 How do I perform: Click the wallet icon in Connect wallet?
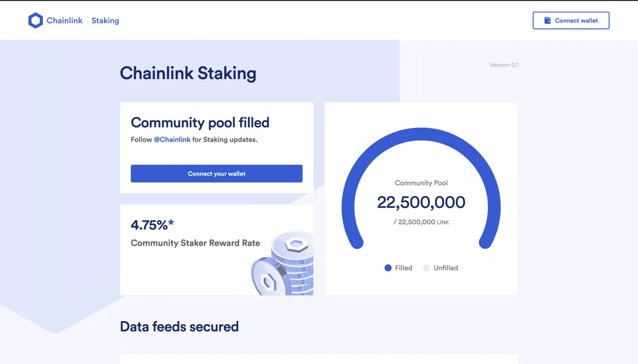click(547, 21)
